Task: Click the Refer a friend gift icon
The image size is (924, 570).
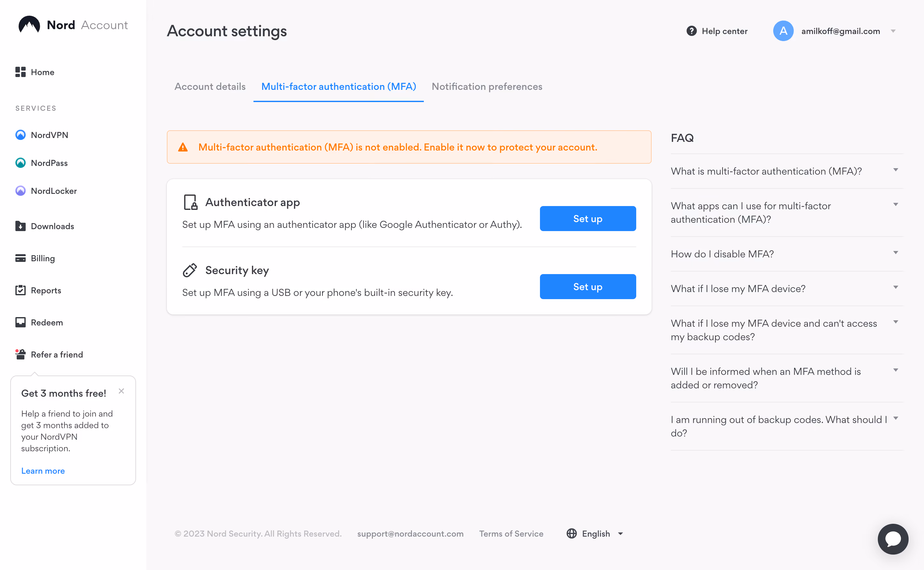Action: [x=20, y=354]
